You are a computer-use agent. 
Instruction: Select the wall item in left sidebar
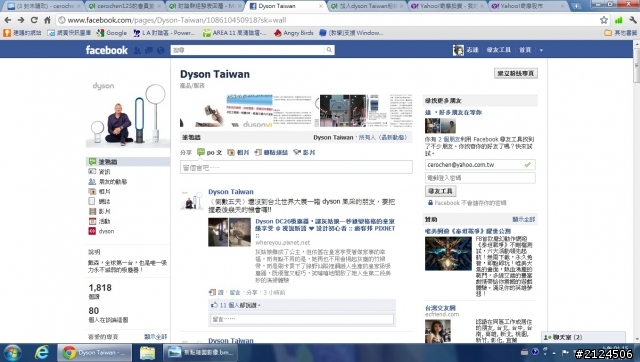pyautogui.click(x=128, y=162)
